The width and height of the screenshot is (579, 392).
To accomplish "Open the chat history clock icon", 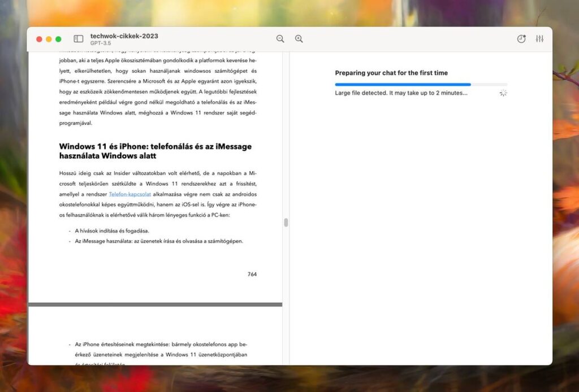I will coord(521,39).
